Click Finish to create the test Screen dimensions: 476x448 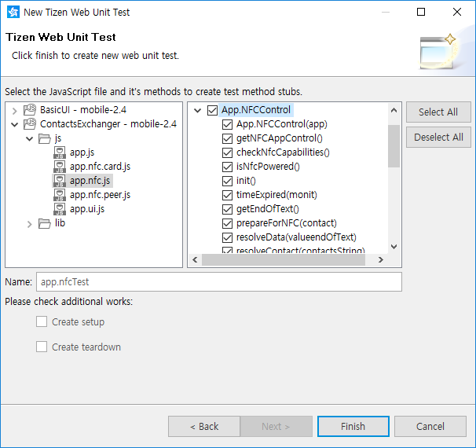point(353,426)
